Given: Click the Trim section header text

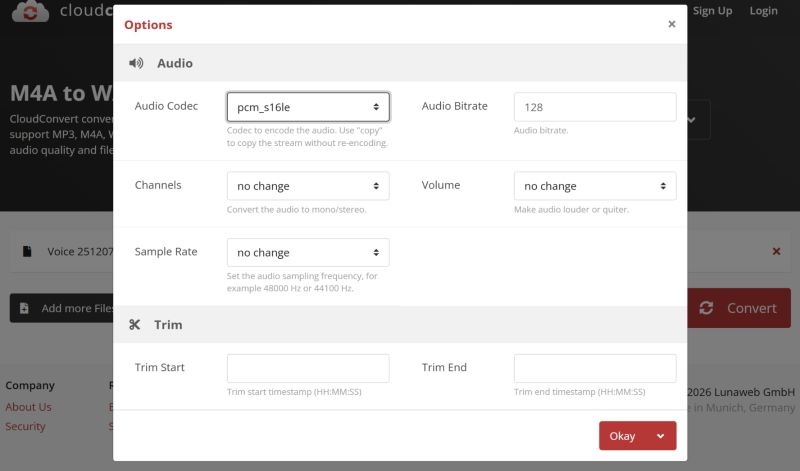Looking at the screenshot, I should 168,325.
